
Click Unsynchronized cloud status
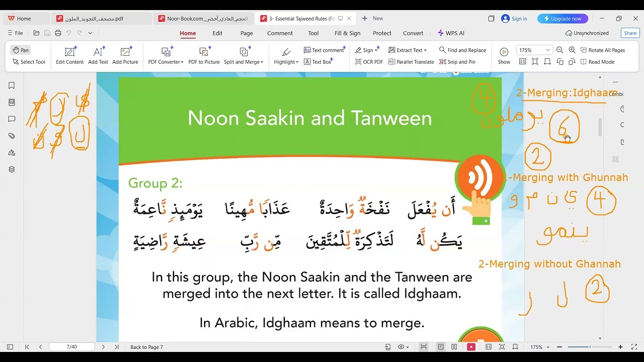click(587, 33)
